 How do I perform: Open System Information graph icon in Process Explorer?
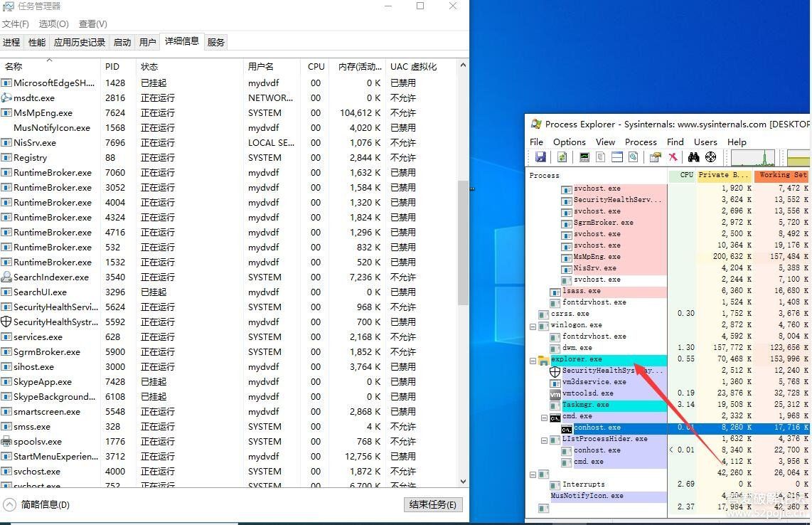coord(584,157)
